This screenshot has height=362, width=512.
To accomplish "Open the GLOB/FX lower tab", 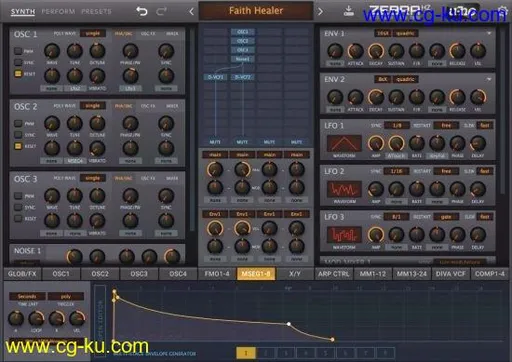I will click(22, 274).
